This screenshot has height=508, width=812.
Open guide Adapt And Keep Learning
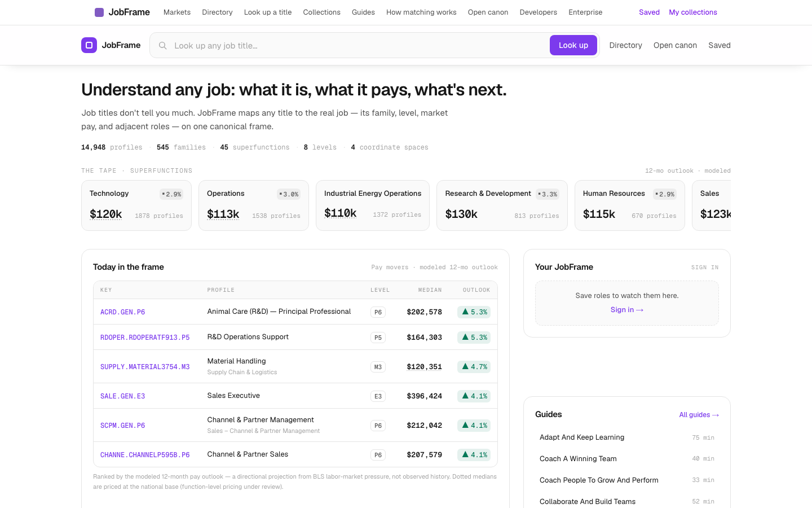coord(627,437)
